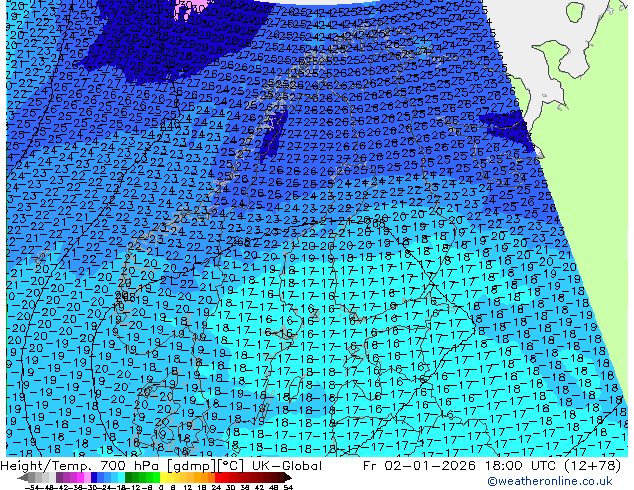The height and width of the screenshot is (490, 634).
Task: Click the dark green -12 legend swatch
Action: click(x=129, y=477)
